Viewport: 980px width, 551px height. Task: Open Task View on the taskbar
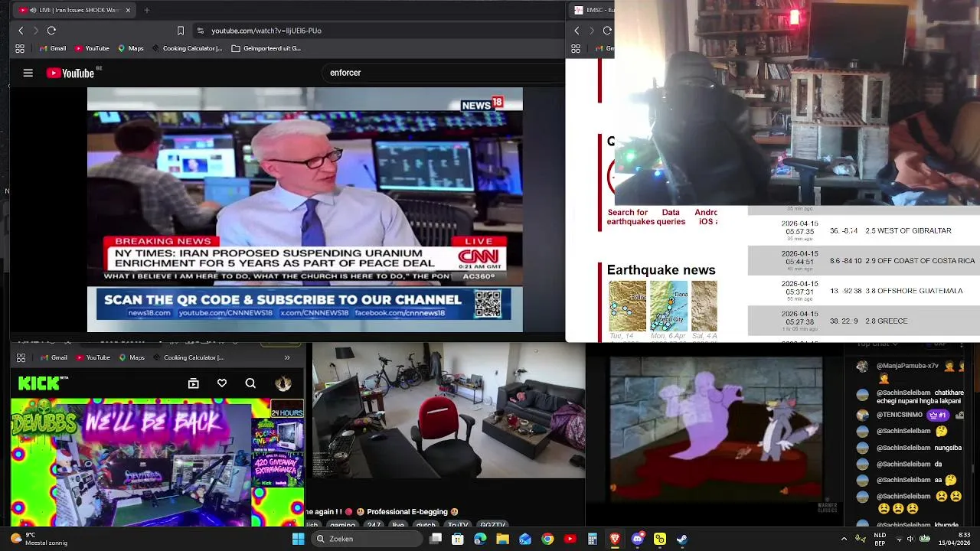click(x=436, y=539)
